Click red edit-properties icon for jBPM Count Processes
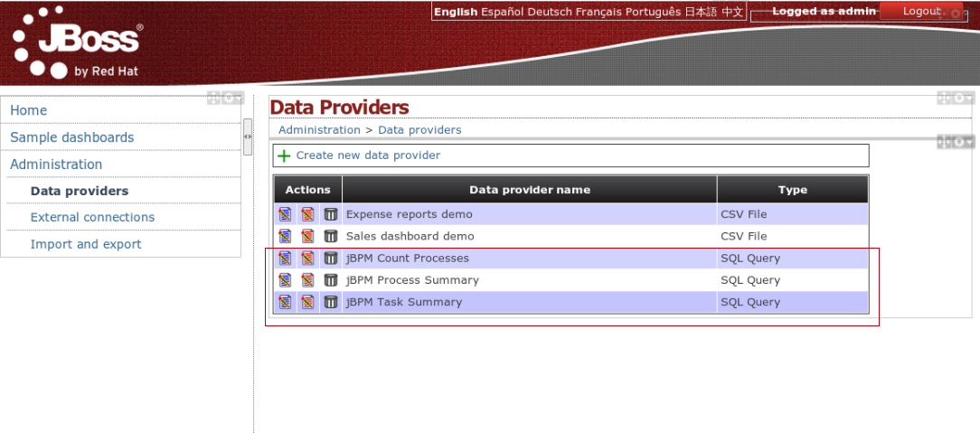Screen dimensions: 980x433 [307, 258]
